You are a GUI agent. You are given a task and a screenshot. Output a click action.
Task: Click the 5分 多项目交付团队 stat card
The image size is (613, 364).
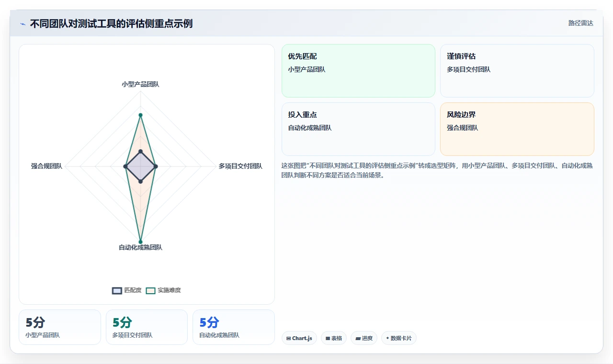(x=147, y=327)
